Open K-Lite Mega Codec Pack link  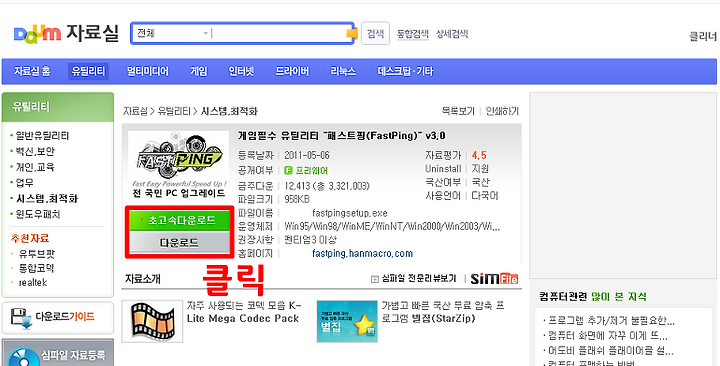tap(244, 312)
